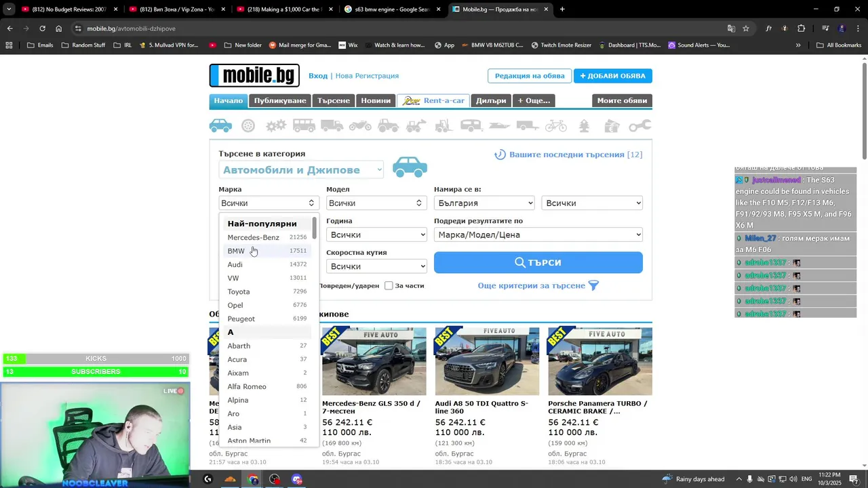
Task: Open the 'Марка/Модел/Цена' sort dropdown
Action: [538, 235]
